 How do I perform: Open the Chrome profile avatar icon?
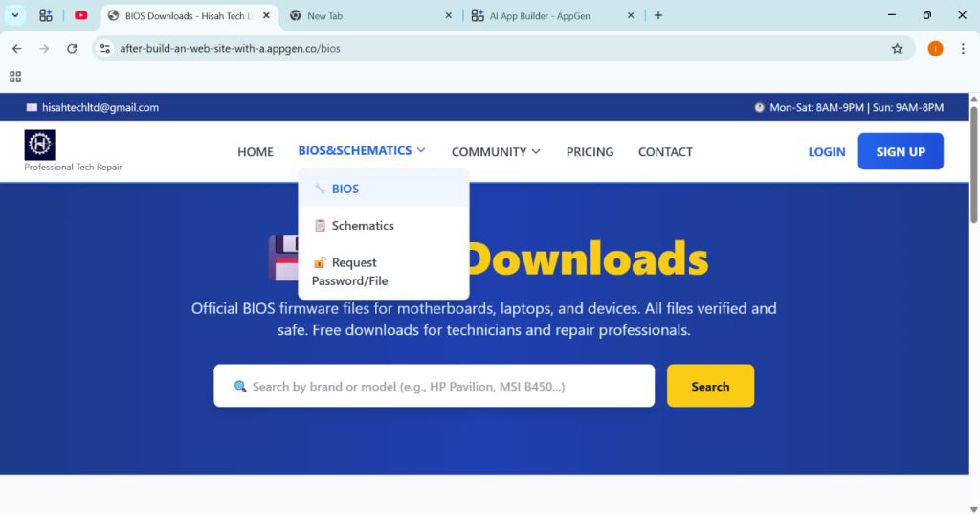tap(935, 48)
